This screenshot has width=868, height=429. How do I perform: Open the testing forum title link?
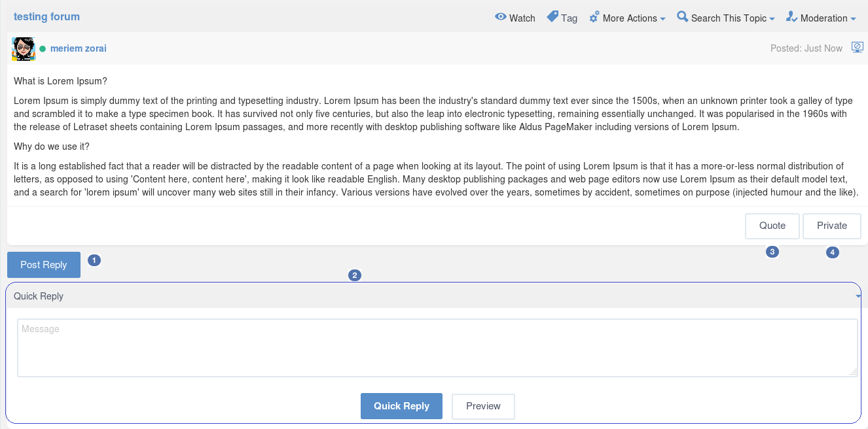point(46,16)
